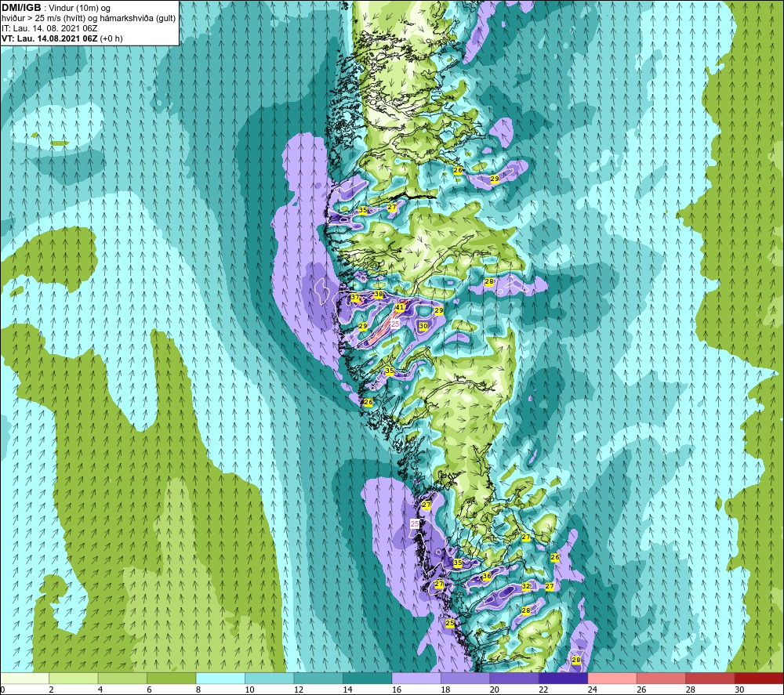
Task: Click the yellow 37 gust label
Action: click(x=355, y=298)
